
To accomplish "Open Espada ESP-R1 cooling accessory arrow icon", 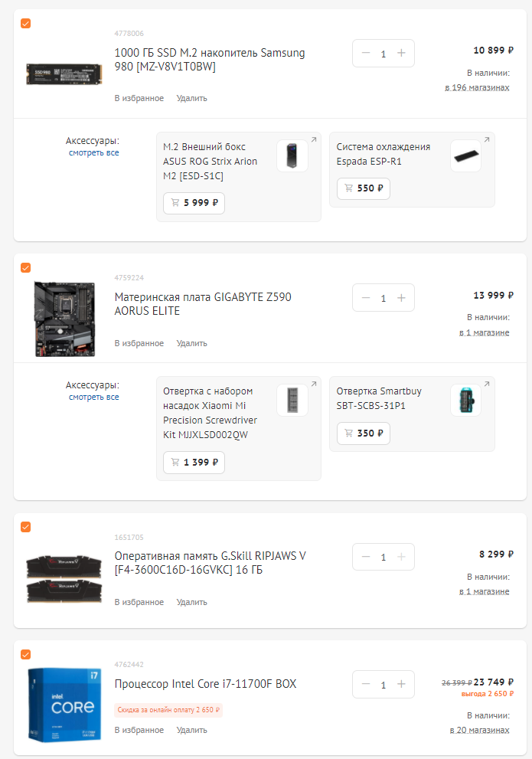I will [487, 139].
